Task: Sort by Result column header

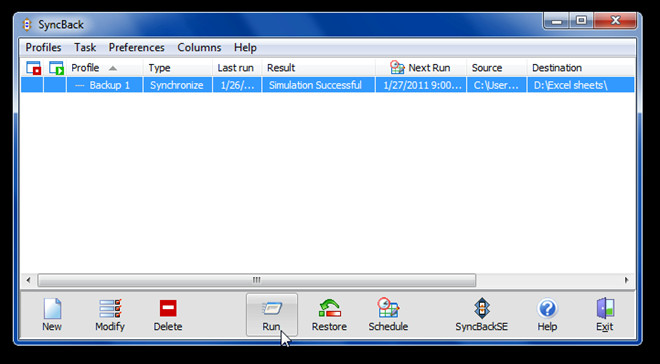Action: pos(318,68)
